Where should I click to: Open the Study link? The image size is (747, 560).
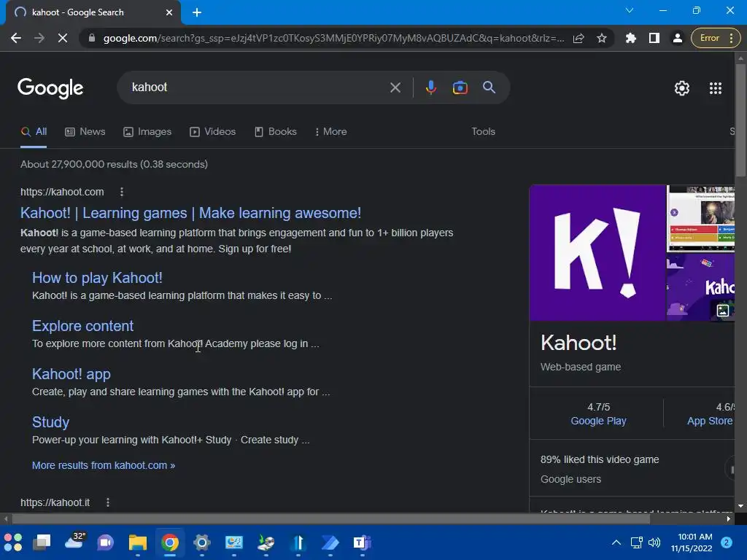(50, 422)
